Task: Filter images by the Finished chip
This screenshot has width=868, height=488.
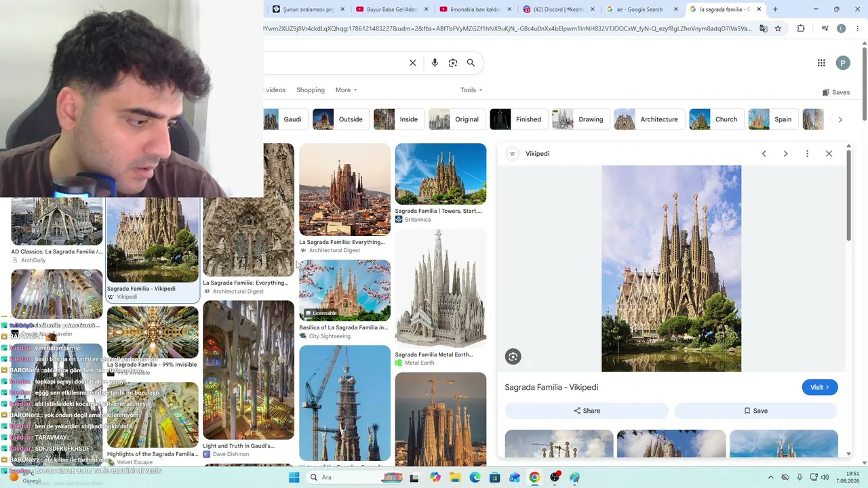Action: (x=519, y=119)
